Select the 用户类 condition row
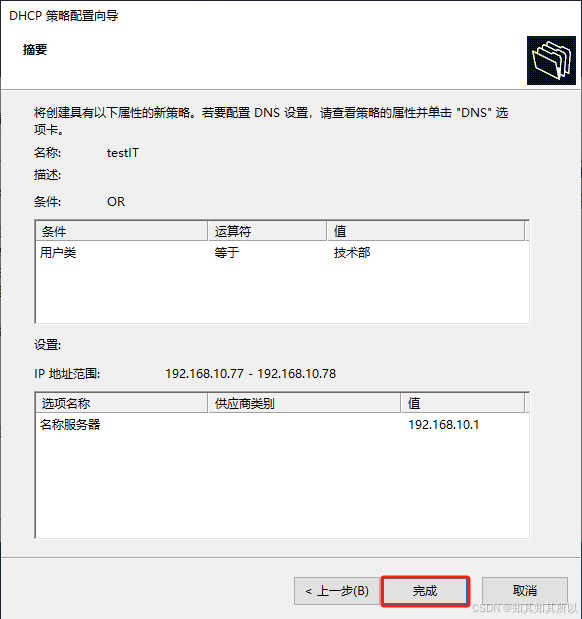The height and width of the screenshot is (619, 582). coord(282,253)
